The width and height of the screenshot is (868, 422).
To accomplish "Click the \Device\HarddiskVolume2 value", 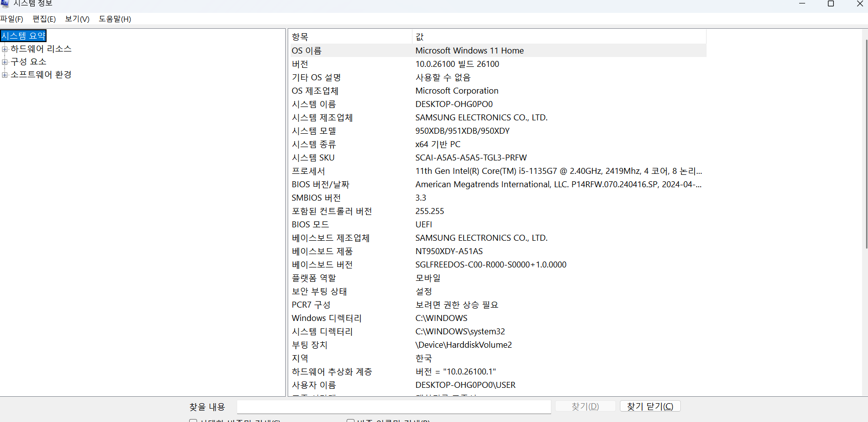I will tap(463, 345).
